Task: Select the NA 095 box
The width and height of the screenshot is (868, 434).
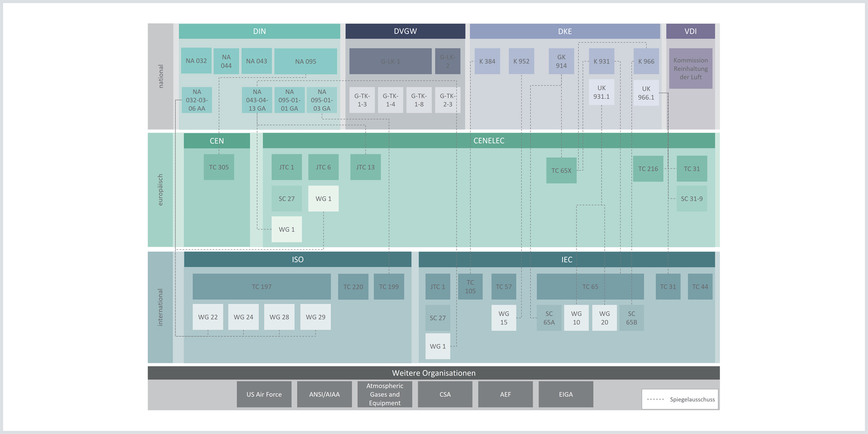Action: click(306, 61)
